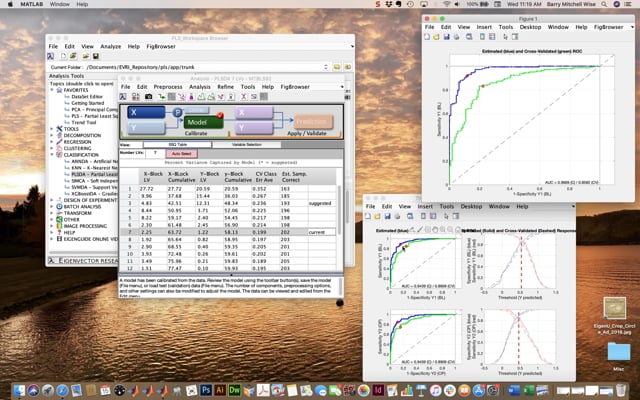Open the Misc folder on the desktop
Screen dimensions: 640x400
pyautogui.click(x=618, y=352)
